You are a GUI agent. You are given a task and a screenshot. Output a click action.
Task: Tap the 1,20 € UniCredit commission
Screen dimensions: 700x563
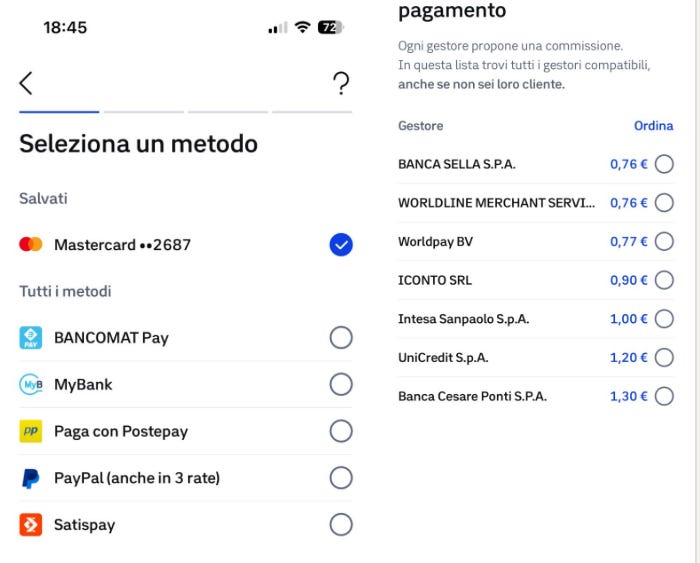click(x=629, y=358)
